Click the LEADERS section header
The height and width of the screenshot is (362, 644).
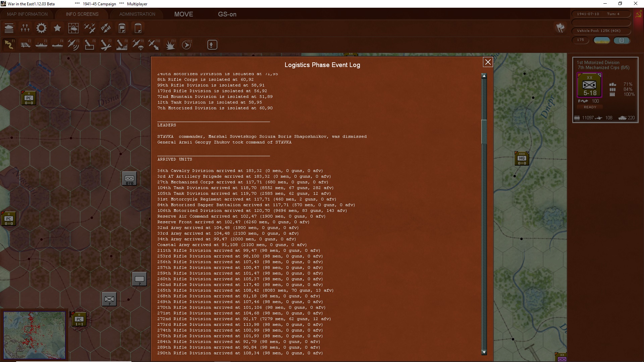click(167, 125)
